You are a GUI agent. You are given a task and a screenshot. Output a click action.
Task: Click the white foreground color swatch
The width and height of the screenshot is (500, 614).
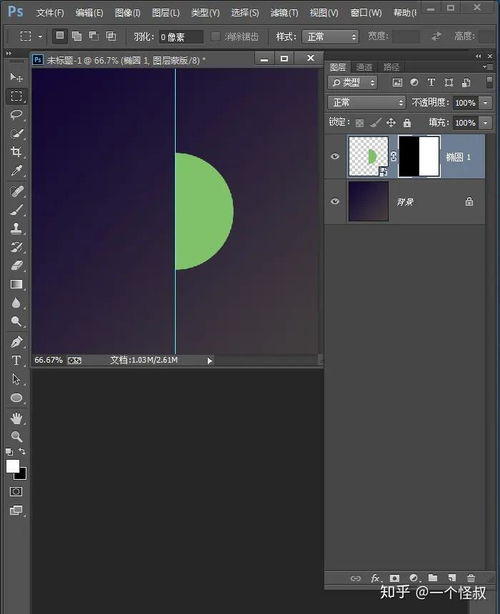13,466
